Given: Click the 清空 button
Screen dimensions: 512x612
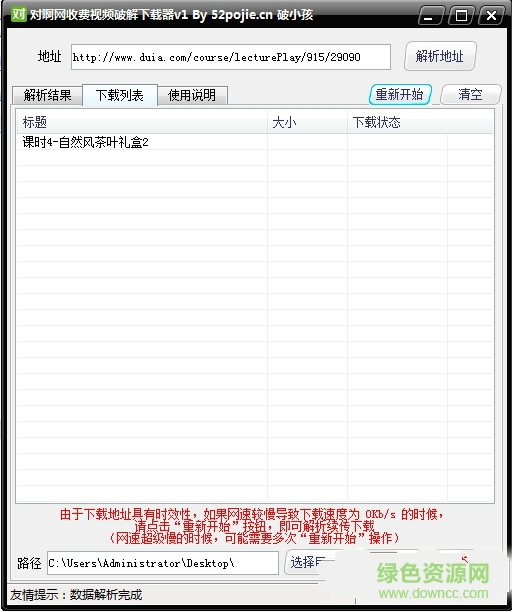Looking at the screenshot, I should [470, 94].
